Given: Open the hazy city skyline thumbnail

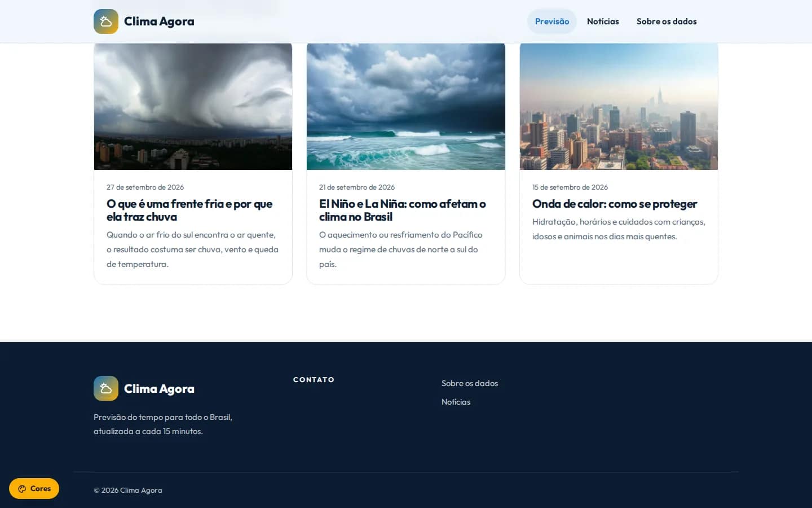Looking at the screenshot, I should point(619,106).
